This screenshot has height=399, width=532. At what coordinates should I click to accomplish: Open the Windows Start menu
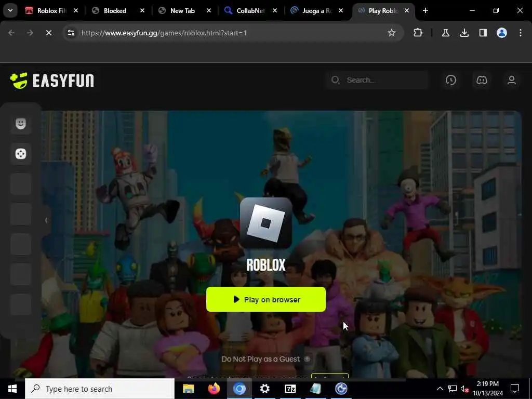[x=12, y=389]
